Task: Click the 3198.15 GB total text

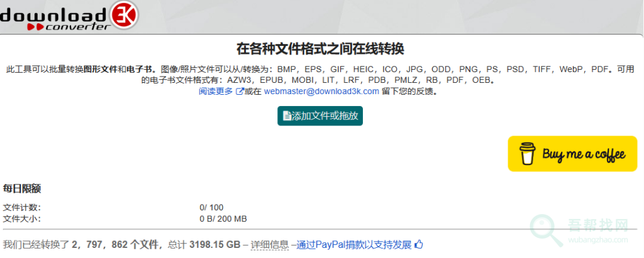Action: click(214, 244)
